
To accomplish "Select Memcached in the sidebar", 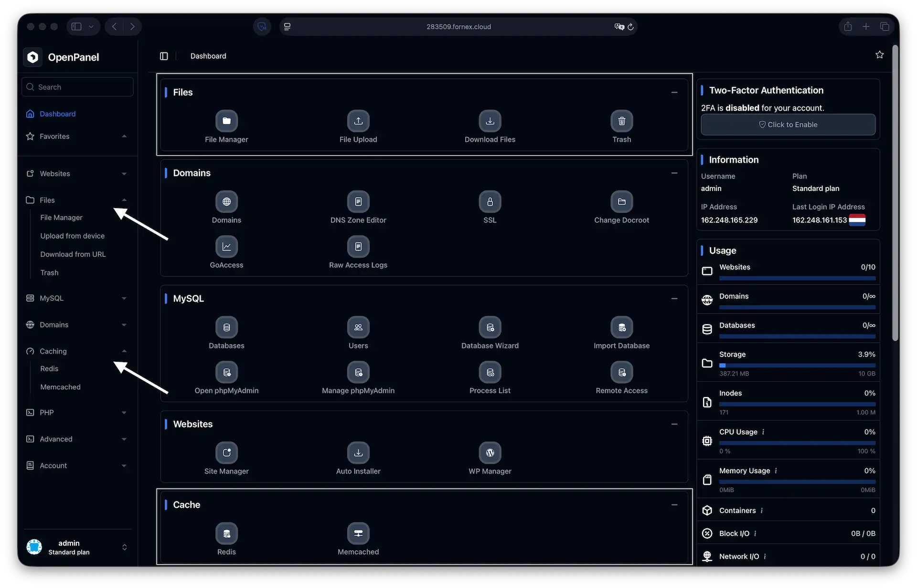I will pyautogui.click(x=60, y=387).
